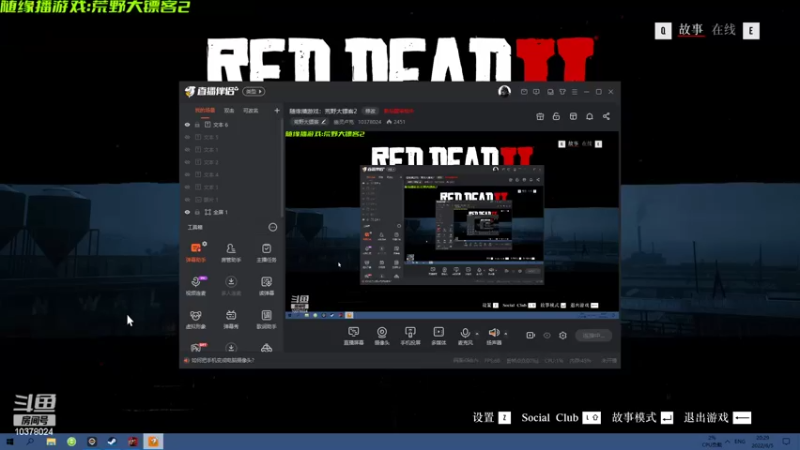Open the Windows Start button
This screenshot has width=800, height=450.
click(10, 441)
